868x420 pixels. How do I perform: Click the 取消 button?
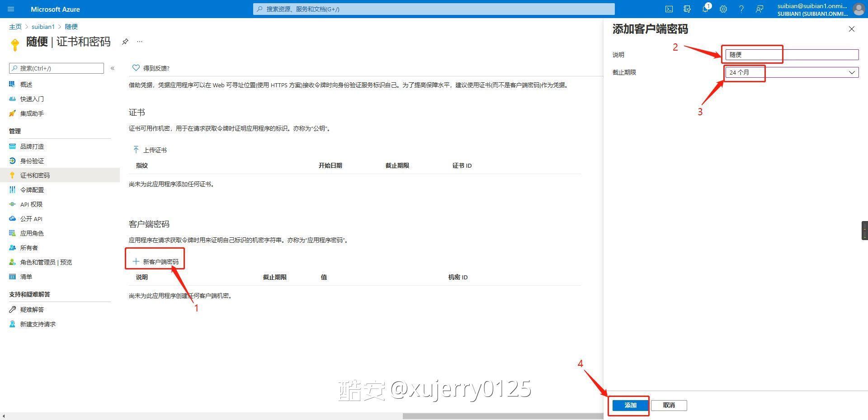coord(669,406)
